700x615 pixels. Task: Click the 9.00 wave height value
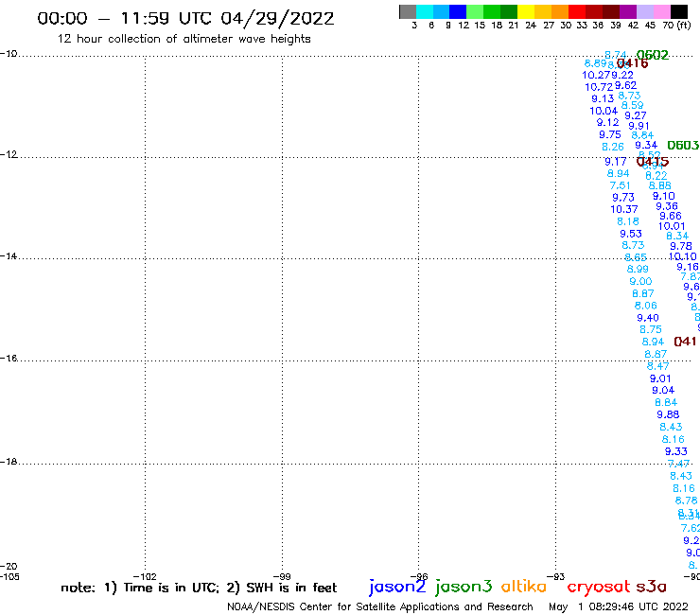[640, 282]
